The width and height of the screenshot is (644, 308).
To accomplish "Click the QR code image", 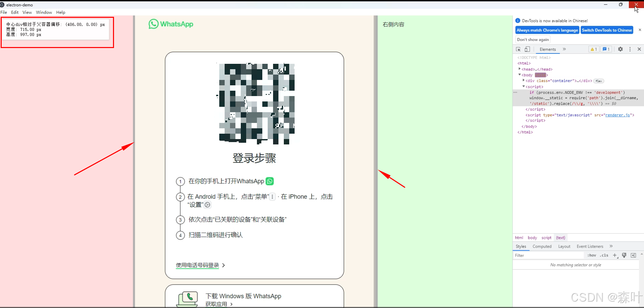I will coord(256,103).
